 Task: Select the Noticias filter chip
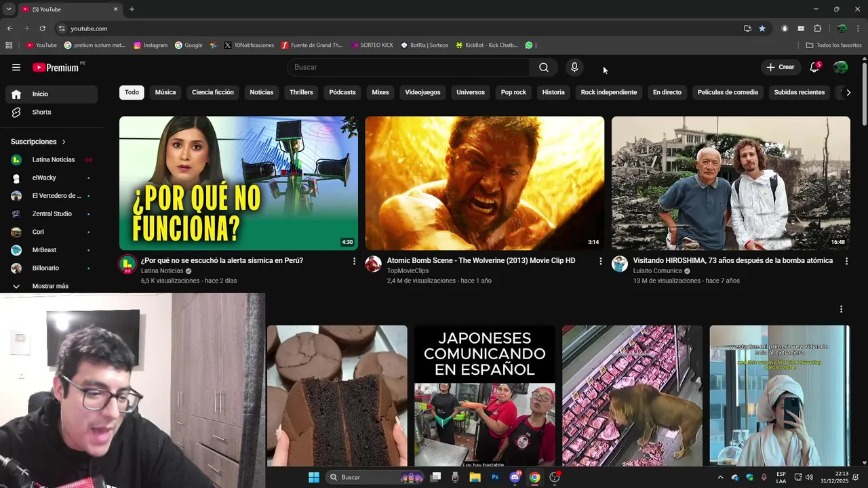[x=262, y=92]
